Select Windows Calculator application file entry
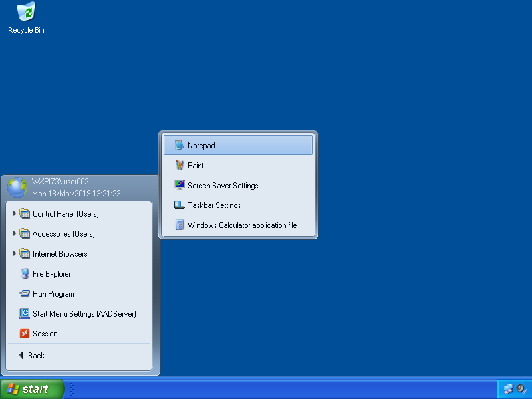 click(241, 225)
